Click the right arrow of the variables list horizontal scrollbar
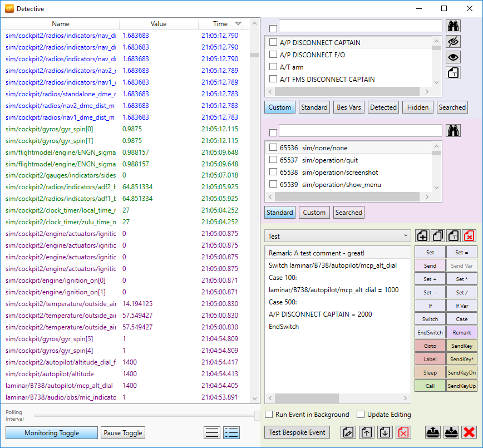This screenshot has height=448, width=483. (x=427, y=91)
